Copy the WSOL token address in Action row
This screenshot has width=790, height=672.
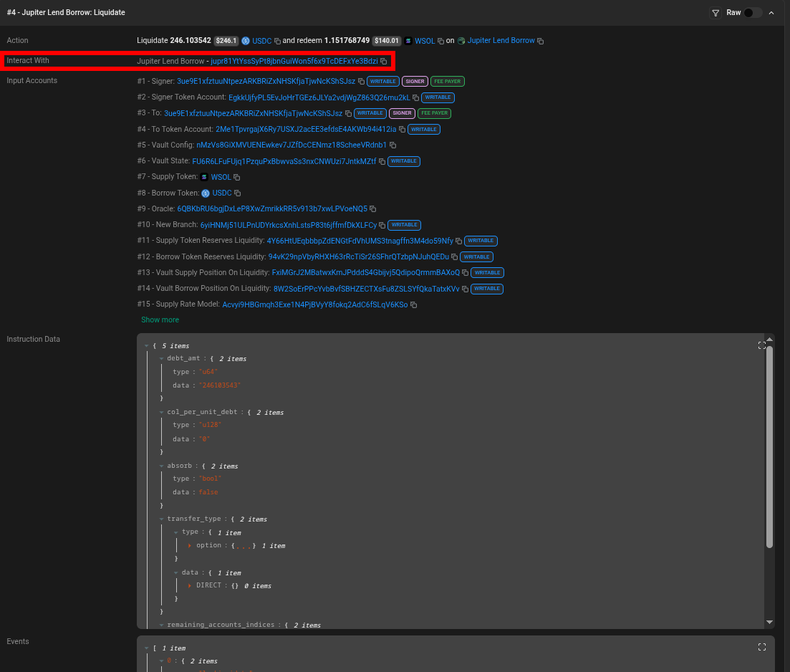441,42
